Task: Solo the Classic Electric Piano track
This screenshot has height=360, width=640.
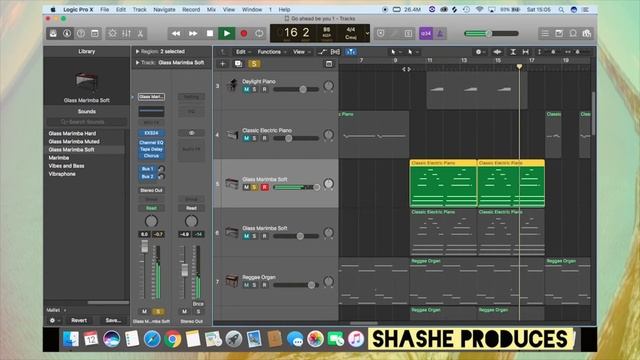Action: pyautogui.click(x=254, y=138)
